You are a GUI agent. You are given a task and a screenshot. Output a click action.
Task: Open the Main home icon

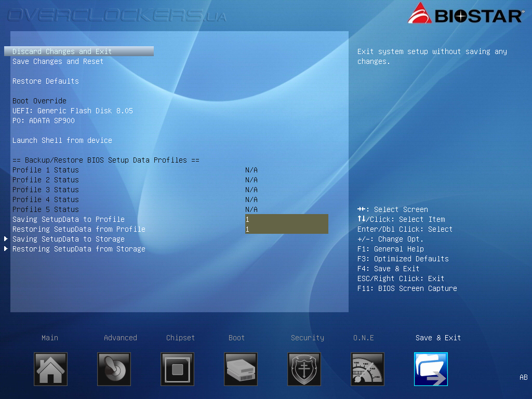(50, 369)
